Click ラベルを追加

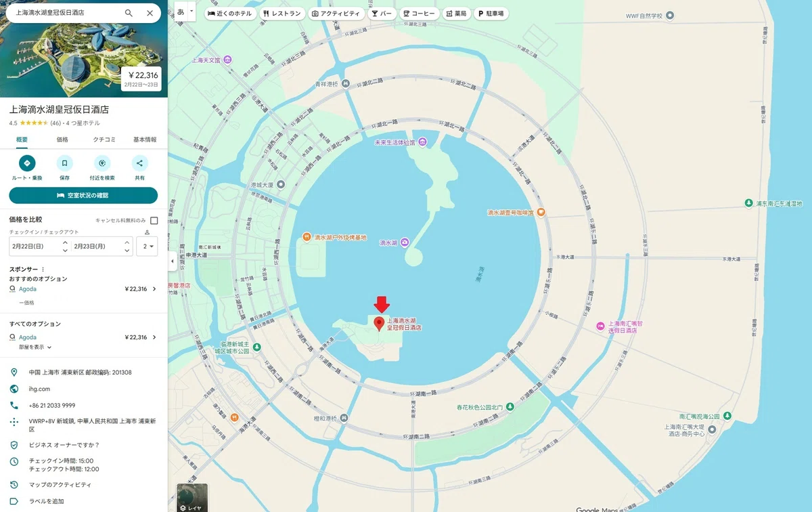coord(47,501)
